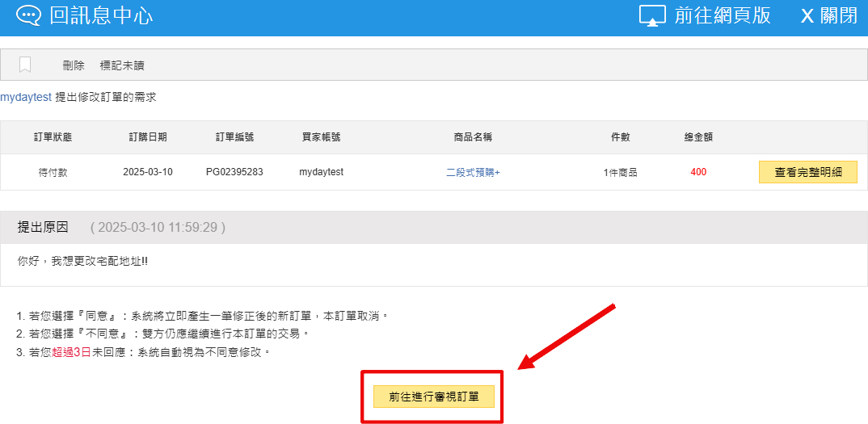Click the 訂購日期 column header

[148, 137]
